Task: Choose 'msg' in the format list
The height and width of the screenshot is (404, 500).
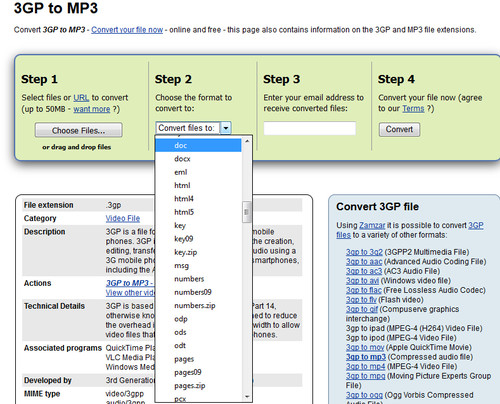Action: coord(198,266)
